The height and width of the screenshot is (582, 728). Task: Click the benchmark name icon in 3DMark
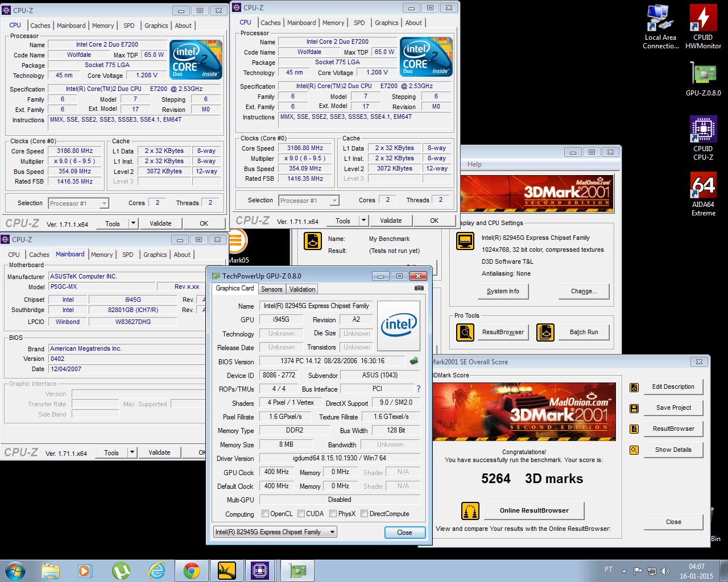312,241
